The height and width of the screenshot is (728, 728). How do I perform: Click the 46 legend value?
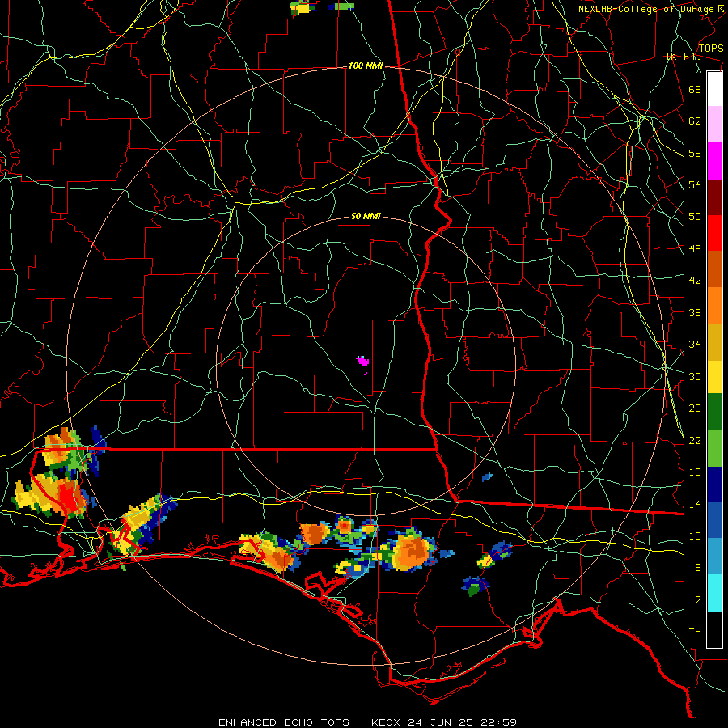pos(695,248)
